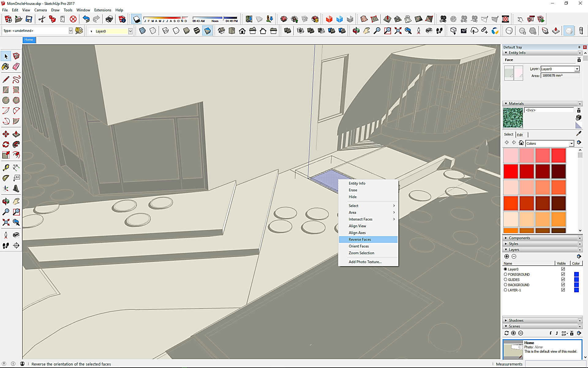Expand the Components panel

(x=506, y=238)
